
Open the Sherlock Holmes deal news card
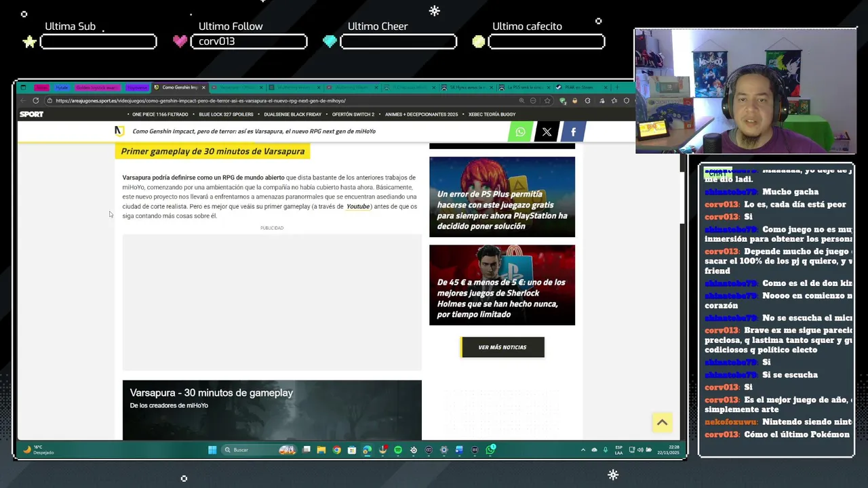502,285
